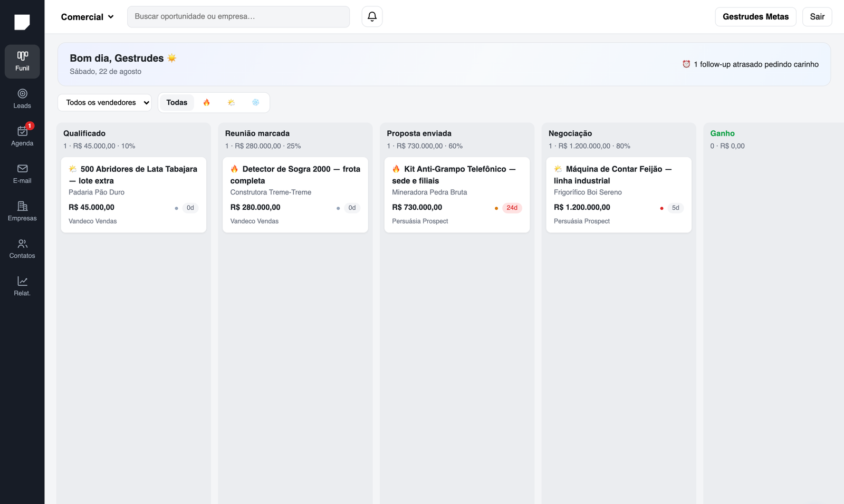Open the E-mail section
Image resolution: width=844 pixels, height=504 pixels.
pyautogui.click(x=22, y=174)
